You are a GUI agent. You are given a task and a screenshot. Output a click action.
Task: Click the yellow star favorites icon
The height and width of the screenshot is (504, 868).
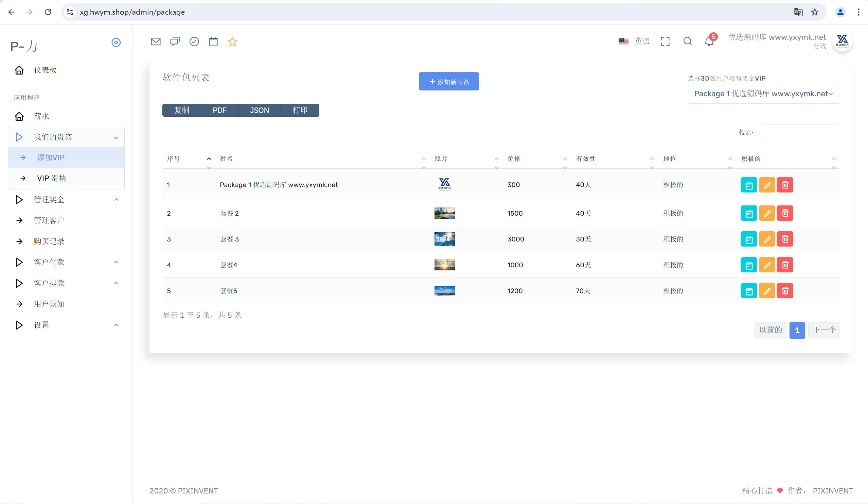point(232,42)
